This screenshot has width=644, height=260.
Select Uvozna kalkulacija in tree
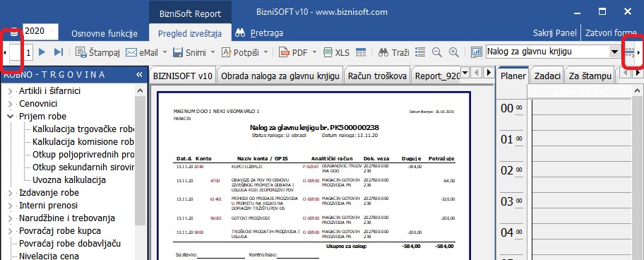pos(69,180)
